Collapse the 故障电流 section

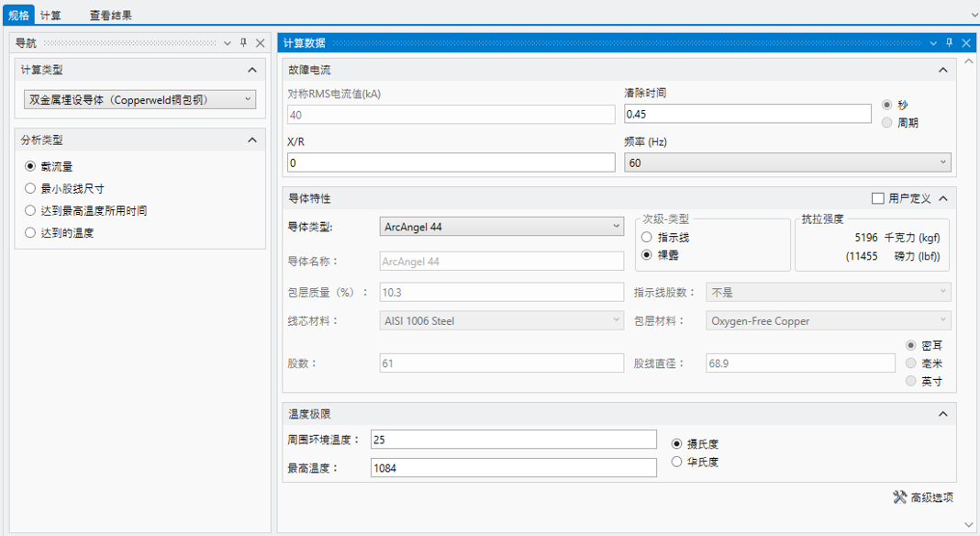942,71
